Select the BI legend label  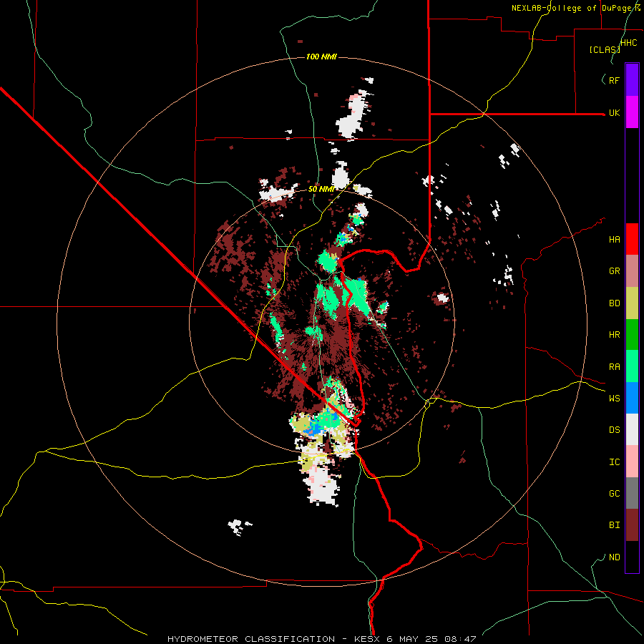[x=614, y=525]
